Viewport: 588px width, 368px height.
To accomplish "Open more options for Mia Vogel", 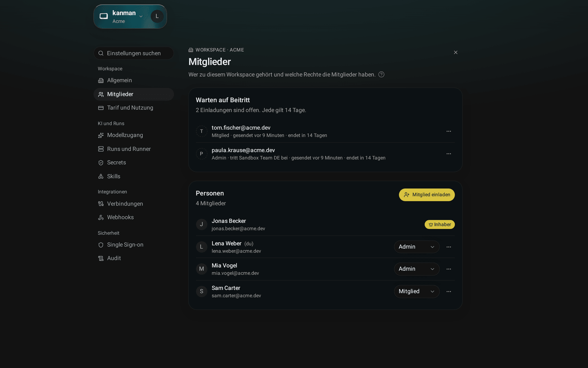I will pyautogui.click(x=449, y=269).
